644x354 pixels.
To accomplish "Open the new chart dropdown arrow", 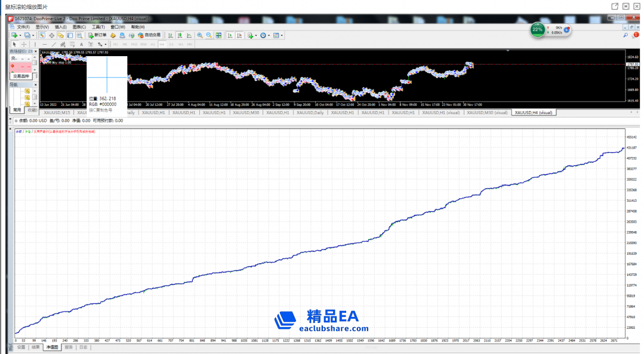I will (x=20, y=35).
